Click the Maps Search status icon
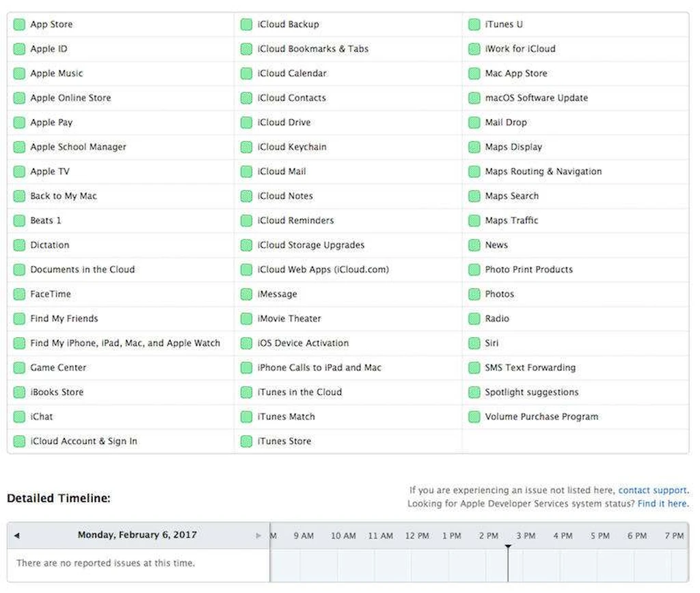This screenshot has height=593, width=700. pyautogui.click(x=474, y=196)
